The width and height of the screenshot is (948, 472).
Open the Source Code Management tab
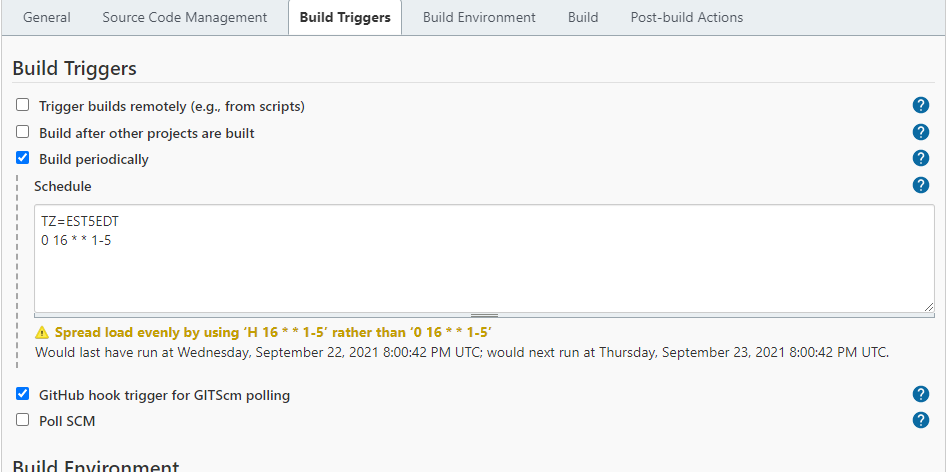[x=184, y=18]
